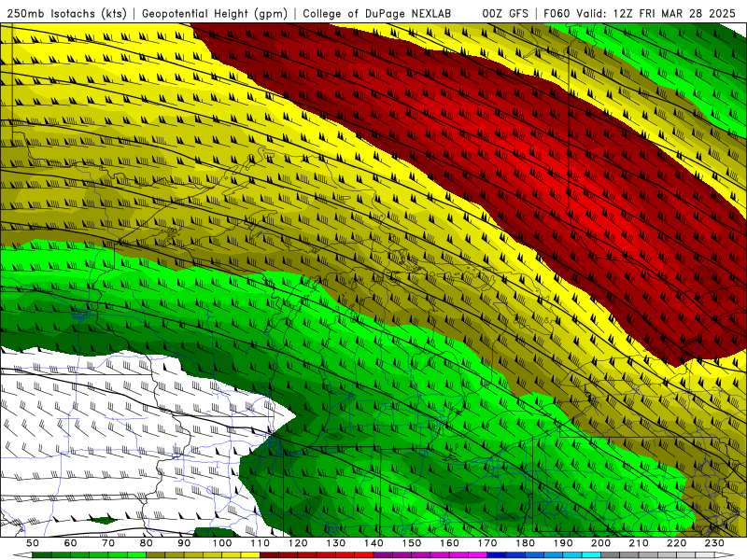
Task: Select the bright yellow swatch before 110
Action: coord(250,554)
